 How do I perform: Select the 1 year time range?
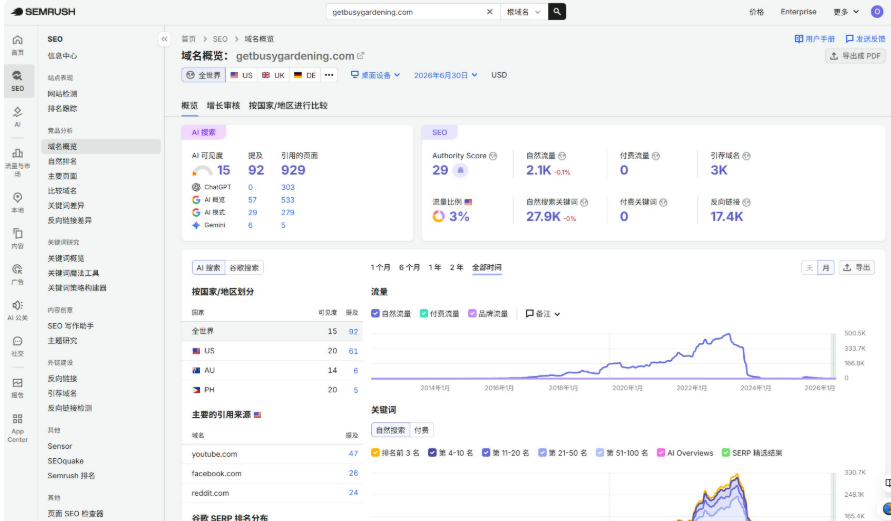(x=435, y=268)
